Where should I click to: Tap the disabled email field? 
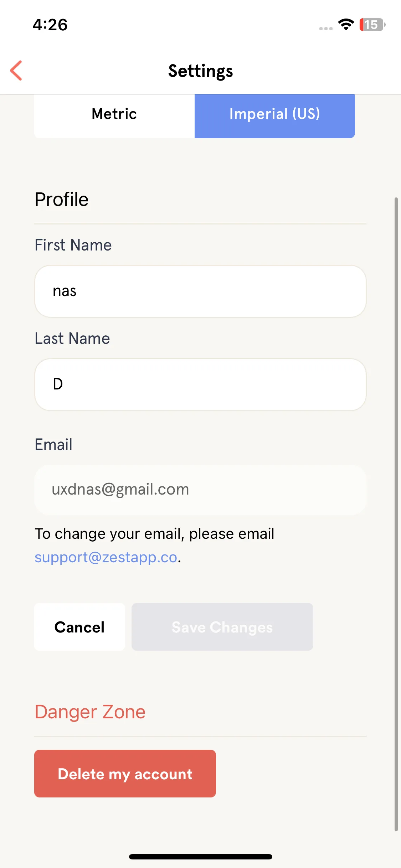(200, 490)
